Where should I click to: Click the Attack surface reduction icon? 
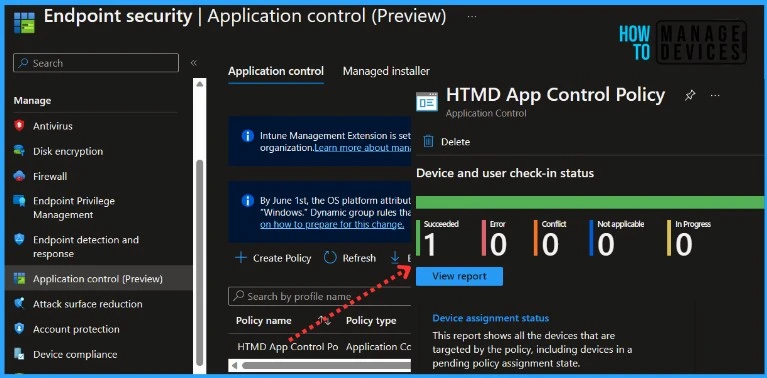click(x=20, y=304)
